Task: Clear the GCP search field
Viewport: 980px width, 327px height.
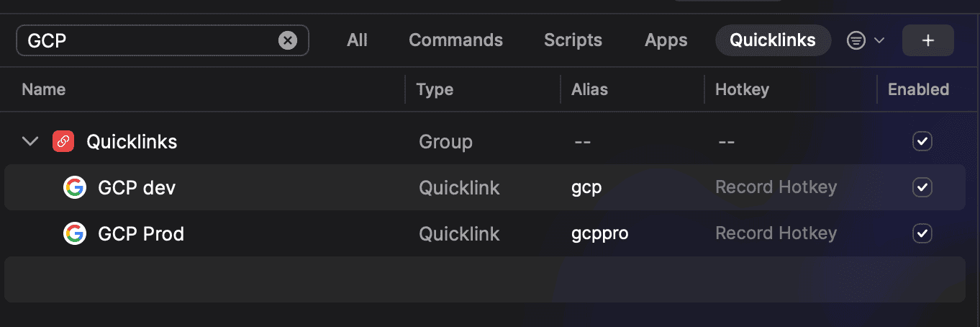Action: (x=288, y=40)
